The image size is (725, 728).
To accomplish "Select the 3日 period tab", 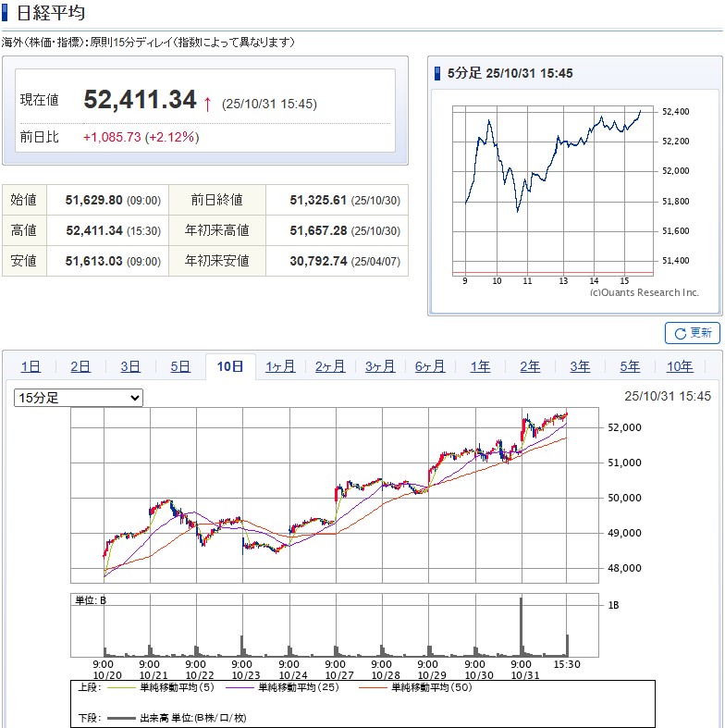I will [130, 366].
